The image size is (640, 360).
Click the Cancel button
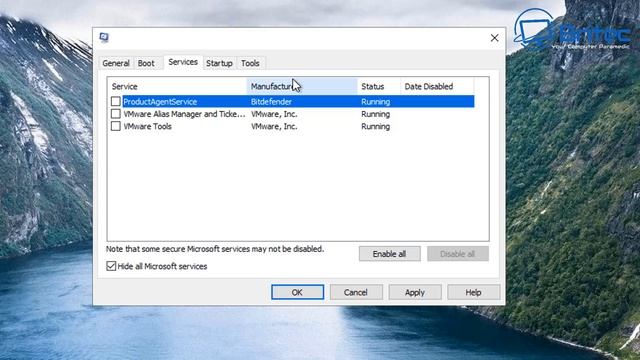[x=356, y=292]
